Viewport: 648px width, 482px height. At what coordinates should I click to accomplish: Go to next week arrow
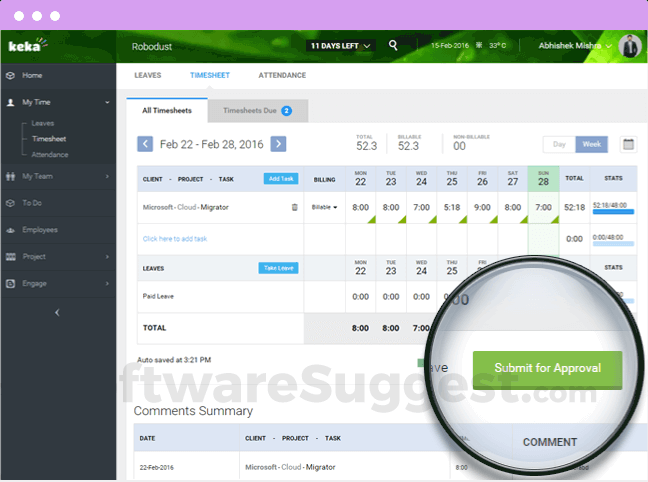point(278,144)
